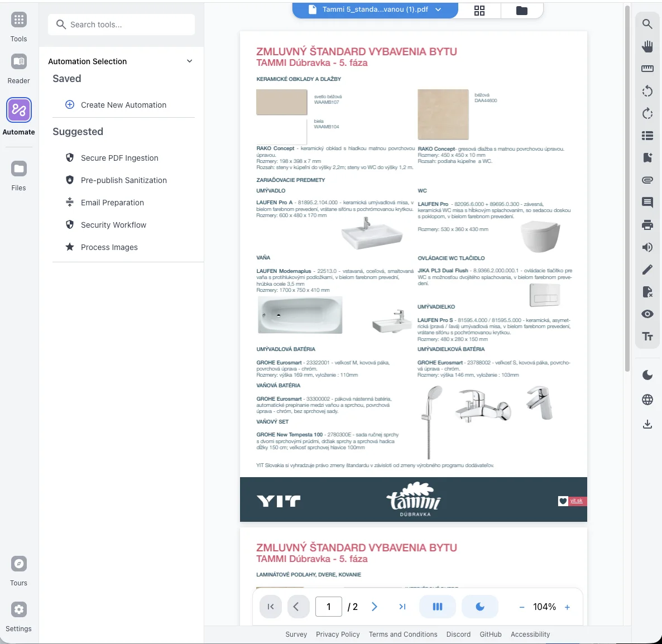
Task: Open Accessibility footer link
Action: tap(530, 635)
